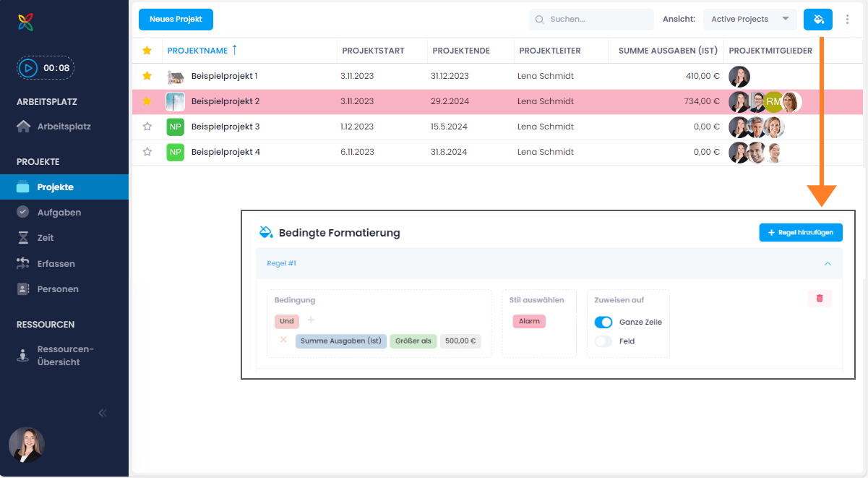Select Projekte in the sidebar
The image size is (868, 478).
pos(64,187)
